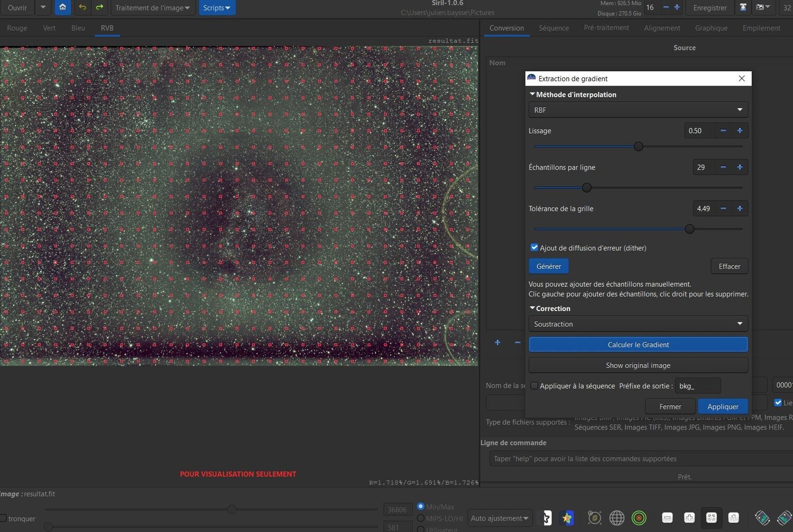Toggle the dither error diffusion checkbox
This screenshot has width=793, height=532.
[x=534, y=248]
